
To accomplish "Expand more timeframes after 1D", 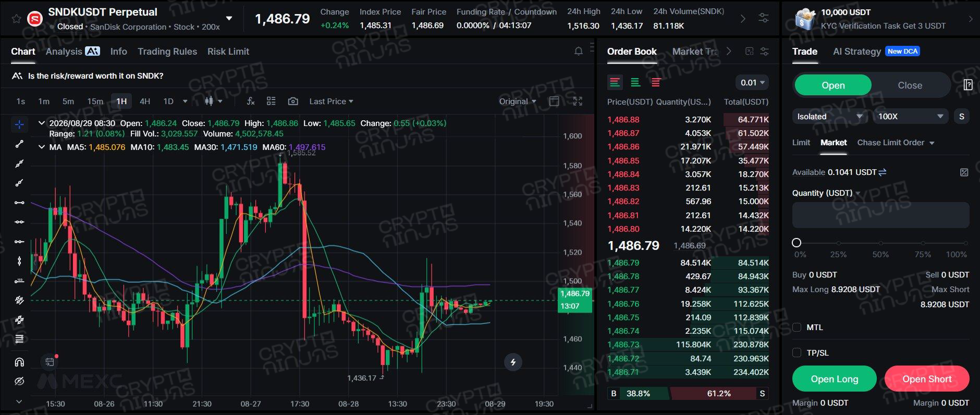I will [185, 101].
